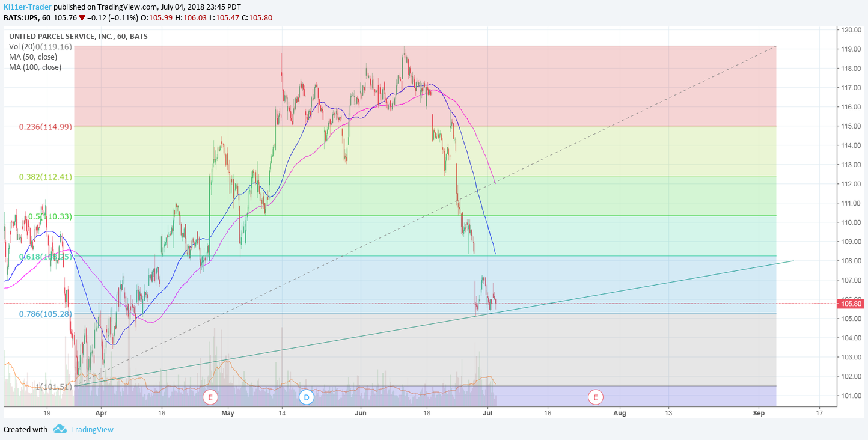Click the 17 date label on the time axis

click(819, 413)
